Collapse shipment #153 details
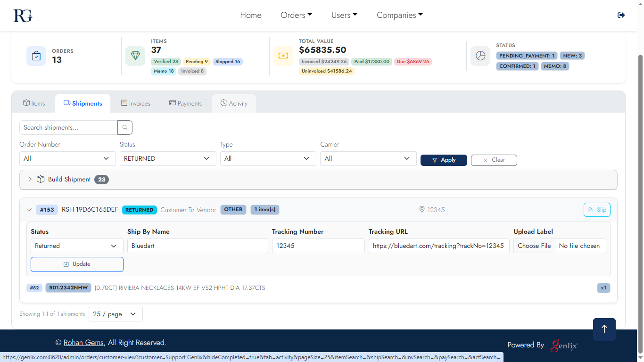644x362 pixels. tap(29, 210)
